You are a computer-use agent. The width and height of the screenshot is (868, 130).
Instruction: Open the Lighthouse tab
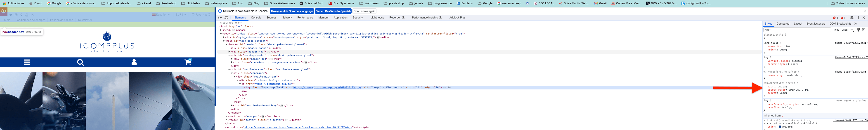click(x=377, y=18)
